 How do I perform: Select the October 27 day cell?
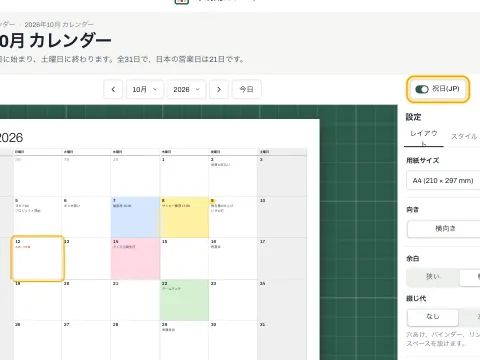86,341
